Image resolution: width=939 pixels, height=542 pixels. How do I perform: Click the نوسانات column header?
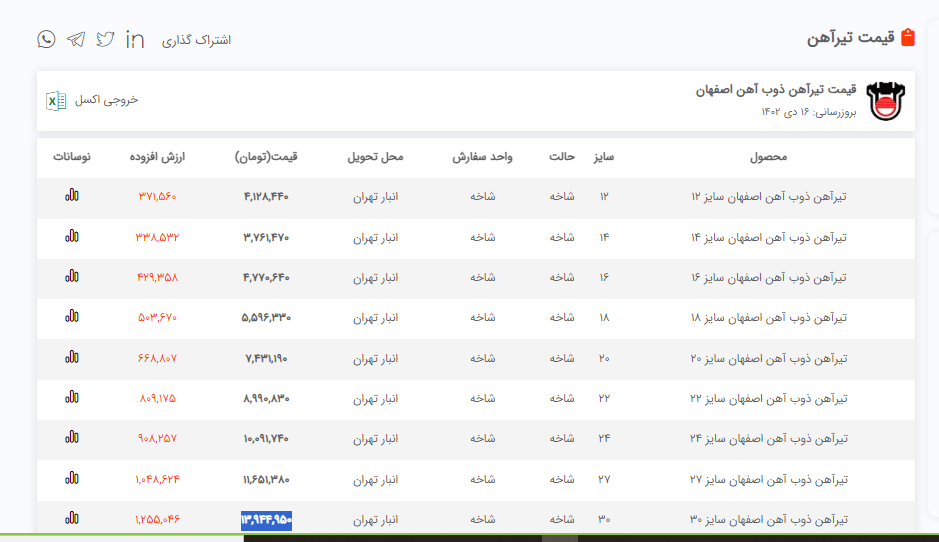click(x=72, y=157)
